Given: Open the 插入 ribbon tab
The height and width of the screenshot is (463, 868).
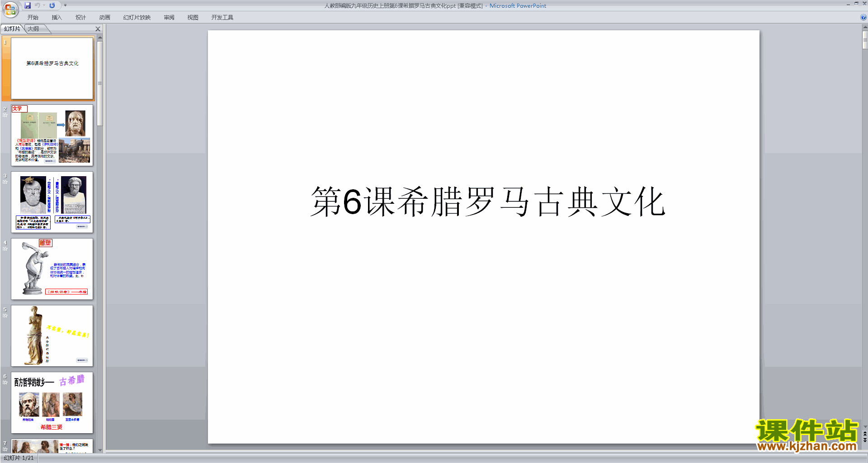Looking at the screenshot, I should (x=57, y=18).
